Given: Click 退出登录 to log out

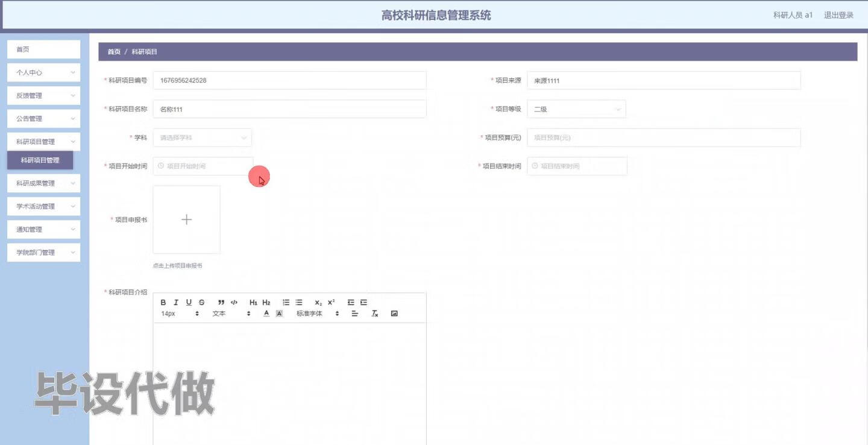Looking at the screenshot, I should click(838, 15).
